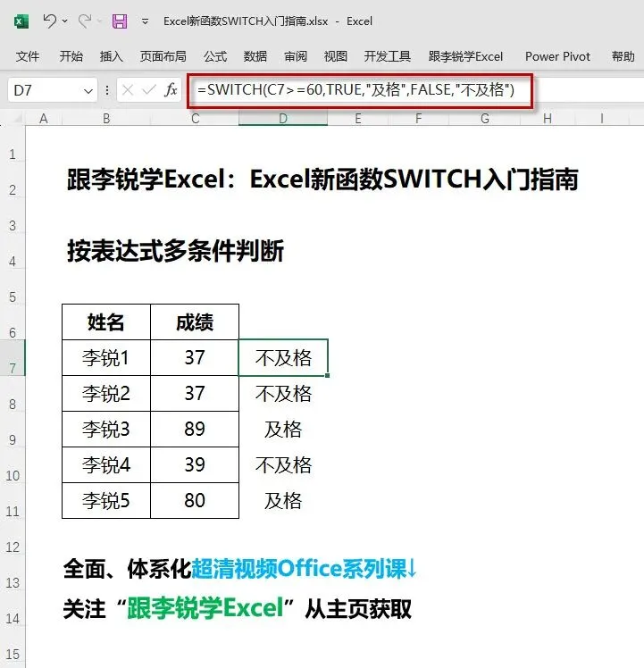Select the cell 李锐4

(106, 465)
